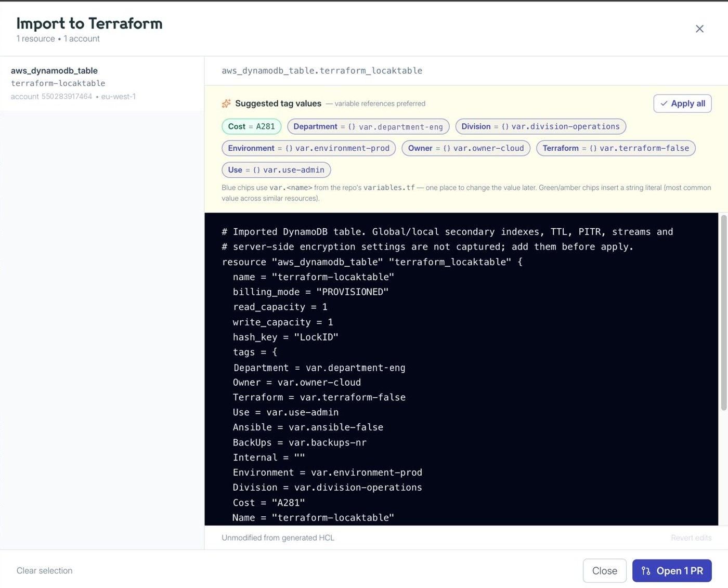Viewport: 728px width, 588px height.
Task: Apply all suggested tag values
Action: 682,103
